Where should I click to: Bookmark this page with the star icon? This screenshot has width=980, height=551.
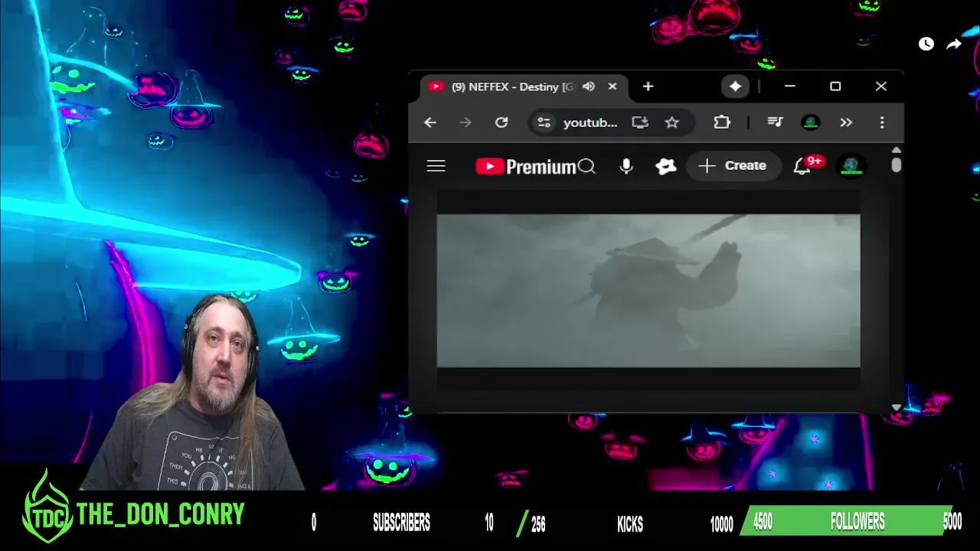(671, 122)
